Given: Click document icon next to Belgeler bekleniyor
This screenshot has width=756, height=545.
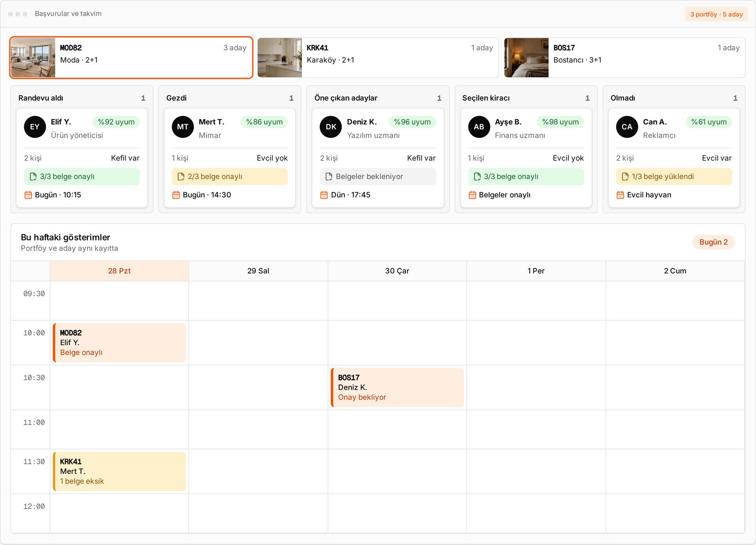Looking at the screenshot, I should click(x=329, y=177).
